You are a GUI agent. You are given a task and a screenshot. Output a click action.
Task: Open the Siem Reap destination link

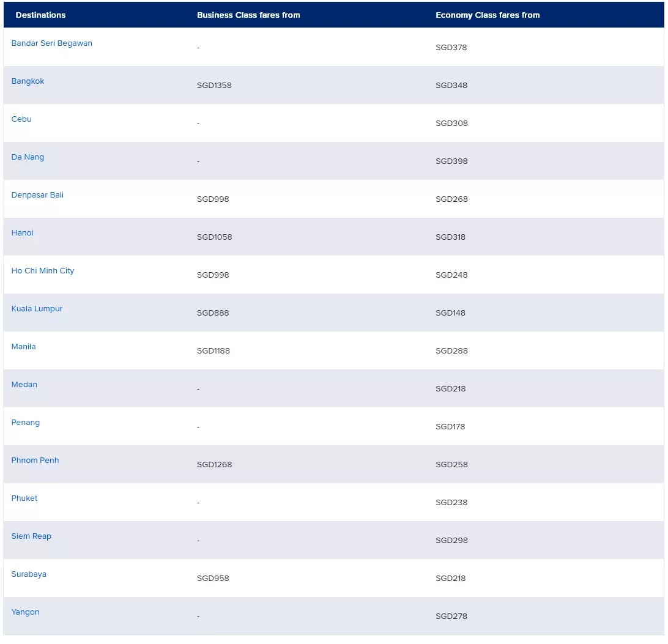coord(31,536)
